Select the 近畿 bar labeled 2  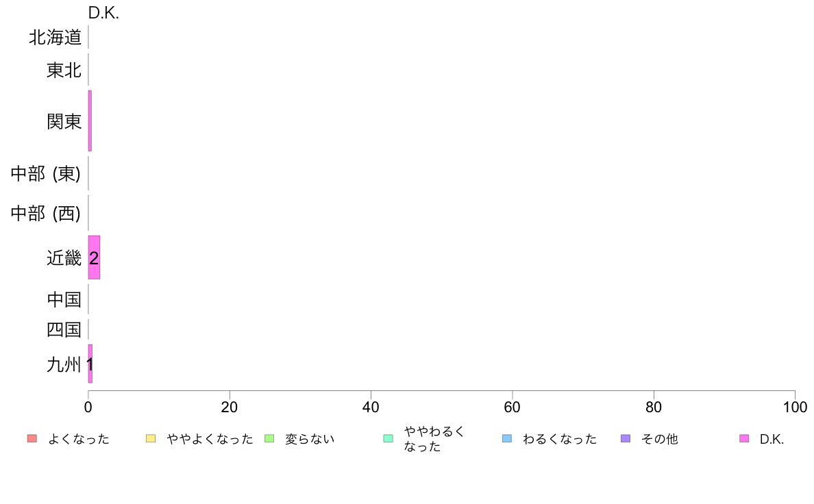tap(94, 257)
